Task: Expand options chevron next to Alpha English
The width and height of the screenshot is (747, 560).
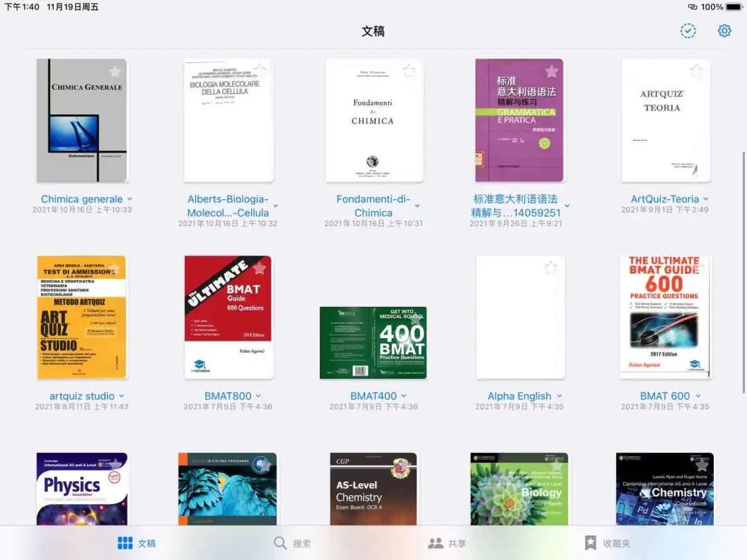Action: pyautogui.click(x=560, y=396)
